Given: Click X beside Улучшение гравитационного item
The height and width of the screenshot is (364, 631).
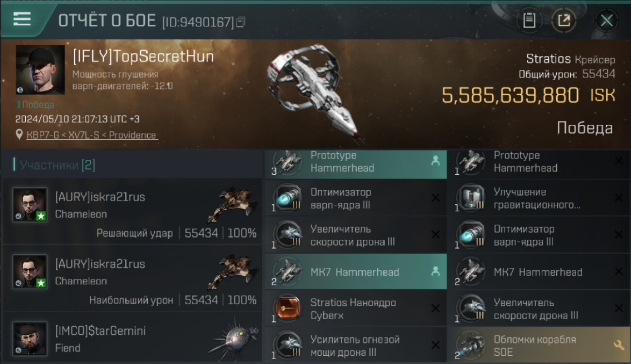Looking at the screenshot, I should click(x=619, y=198).
